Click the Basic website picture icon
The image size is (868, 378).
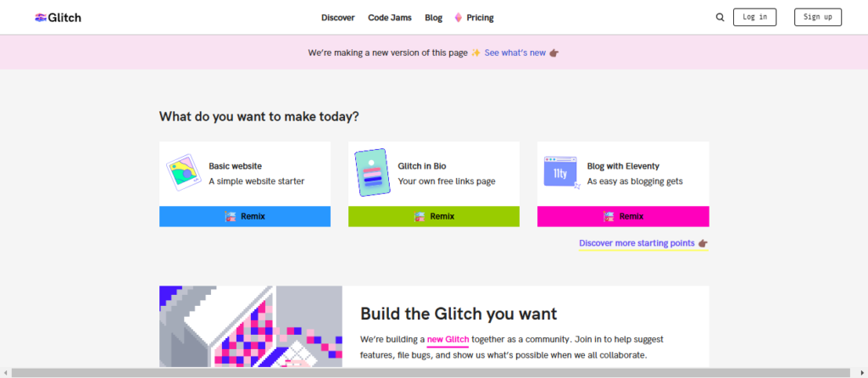[184, 173]
